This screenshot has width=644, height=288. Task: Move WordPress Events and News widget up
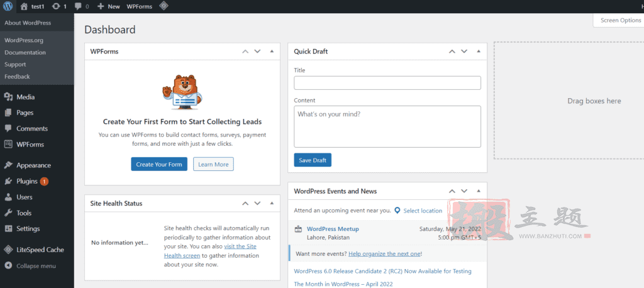click(x=452, y=191)
